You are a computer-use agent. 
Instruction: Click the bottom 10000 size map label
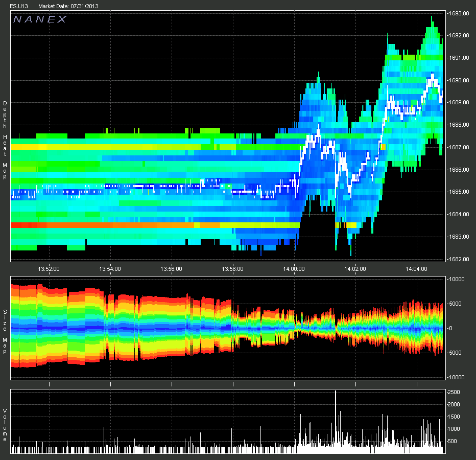pos(456,377)
